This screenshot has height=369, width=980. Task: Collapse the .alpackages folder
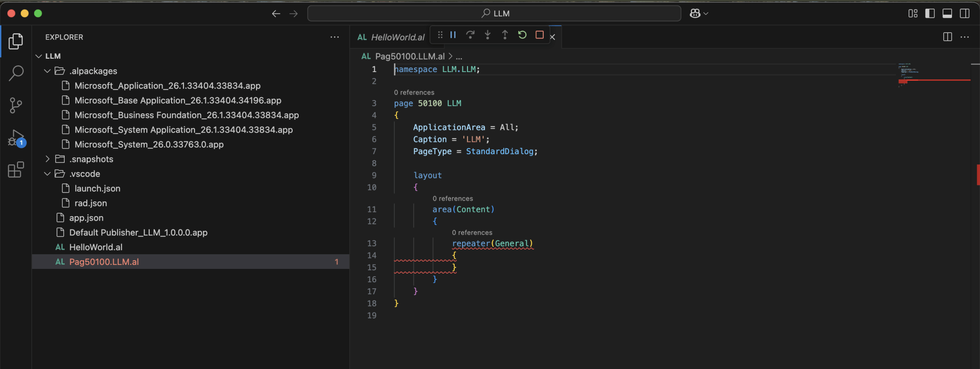47,71
